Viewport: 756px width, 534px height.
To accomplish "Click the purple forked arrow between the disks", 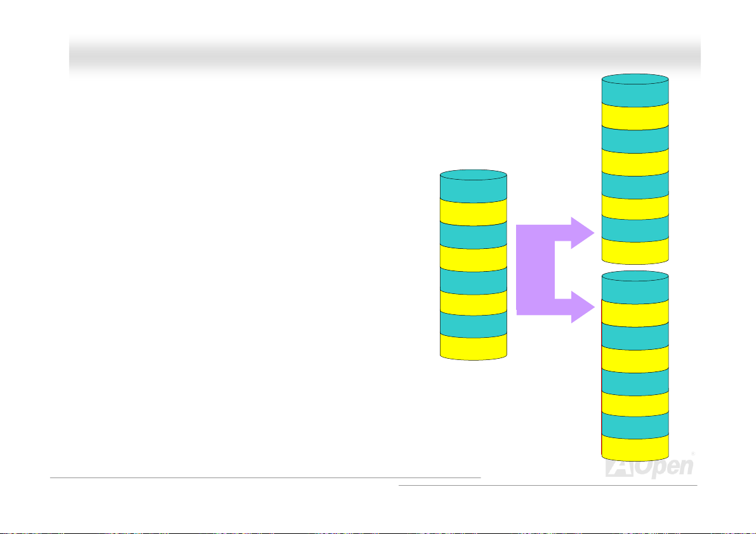I will coord(555,270).
